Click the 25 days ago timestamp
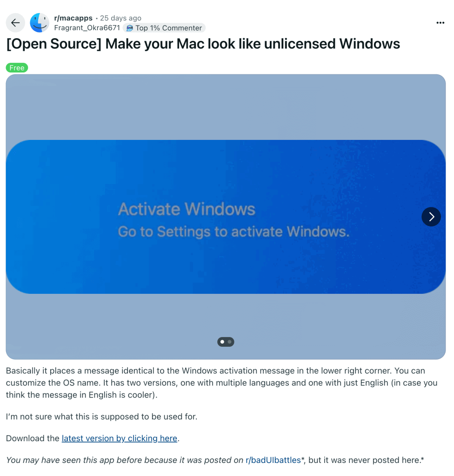 pyautogui.click(x=120, y=18)
